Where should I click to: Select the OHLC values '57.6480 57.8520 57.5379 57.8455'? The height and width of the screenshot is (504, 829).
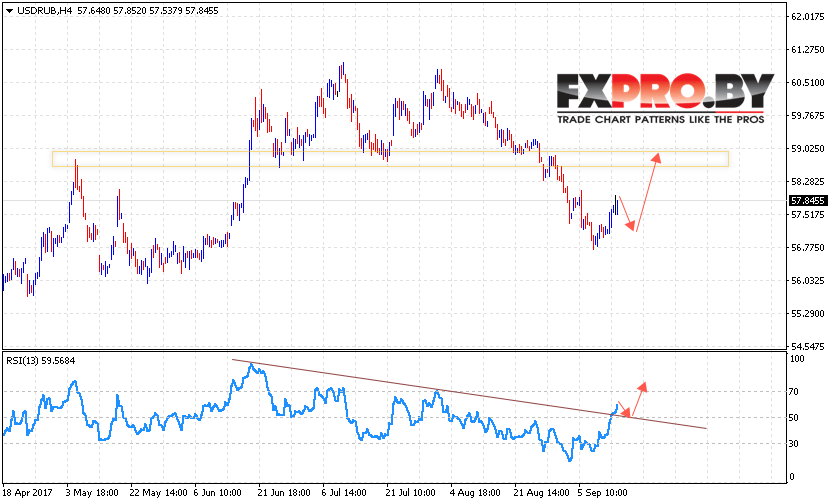pyautogui.click(x=148, y=11)
